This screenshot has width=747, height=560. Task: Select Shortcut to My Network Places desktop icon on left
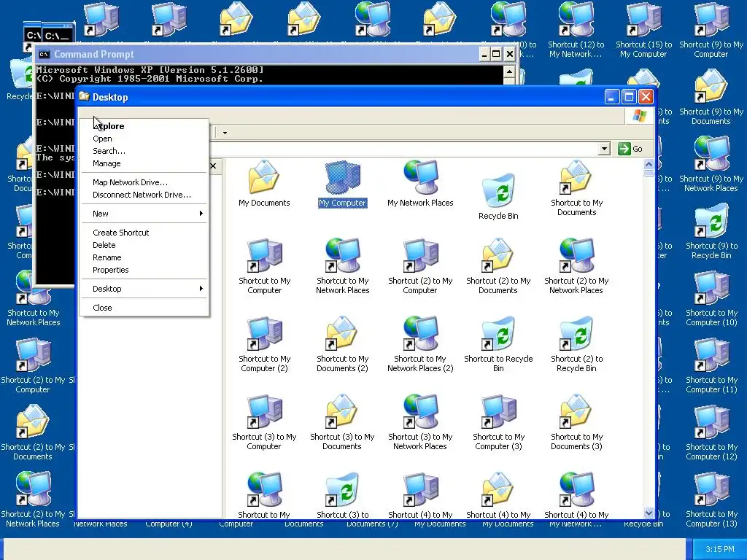[34, 299]
